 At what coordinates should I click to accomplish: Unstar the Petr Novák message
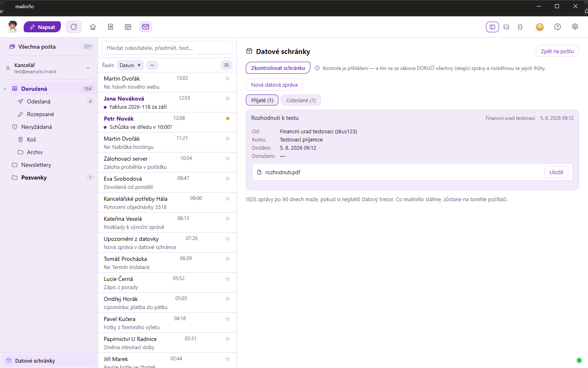click(x=228, y=118)
